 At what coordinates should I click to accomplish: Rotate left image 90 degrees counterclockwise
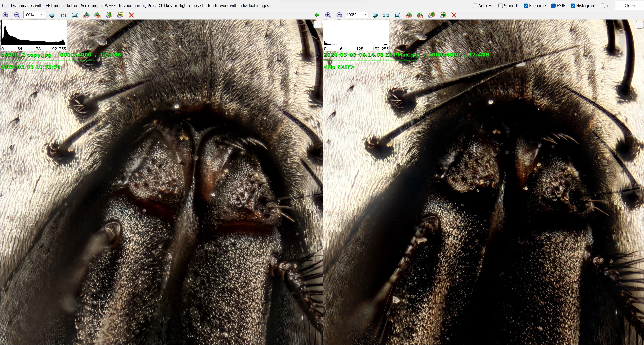[86, 15]
